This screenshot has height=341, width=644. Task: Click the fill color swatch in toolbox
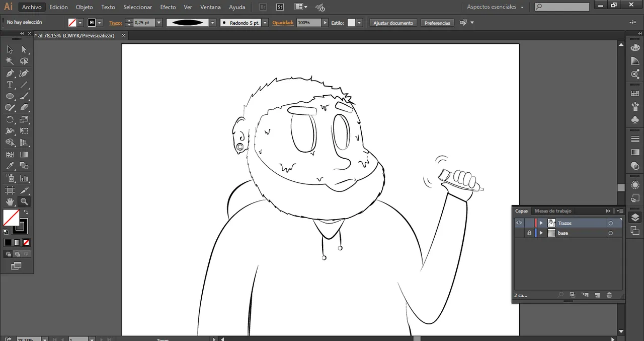11,218
